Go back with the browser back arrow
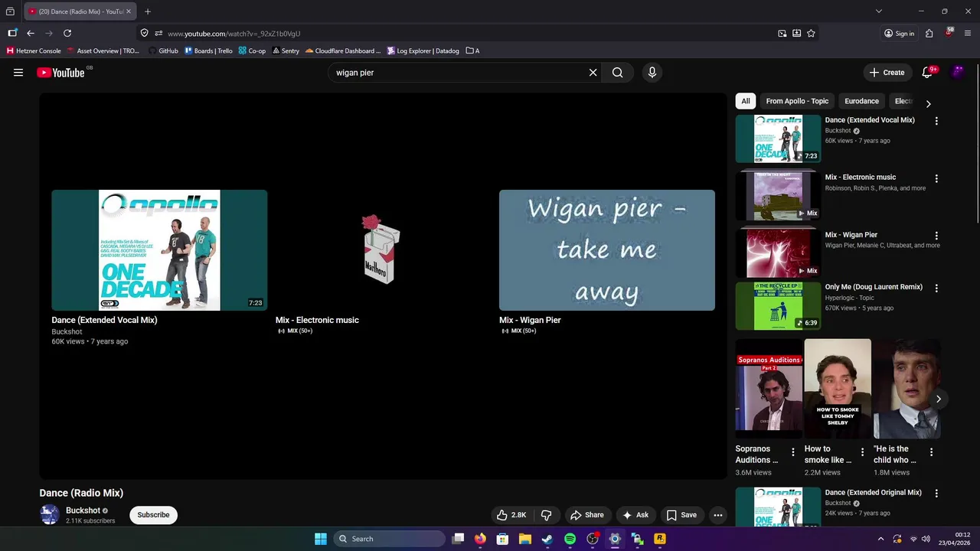980x551 pixels. point(31,33)
